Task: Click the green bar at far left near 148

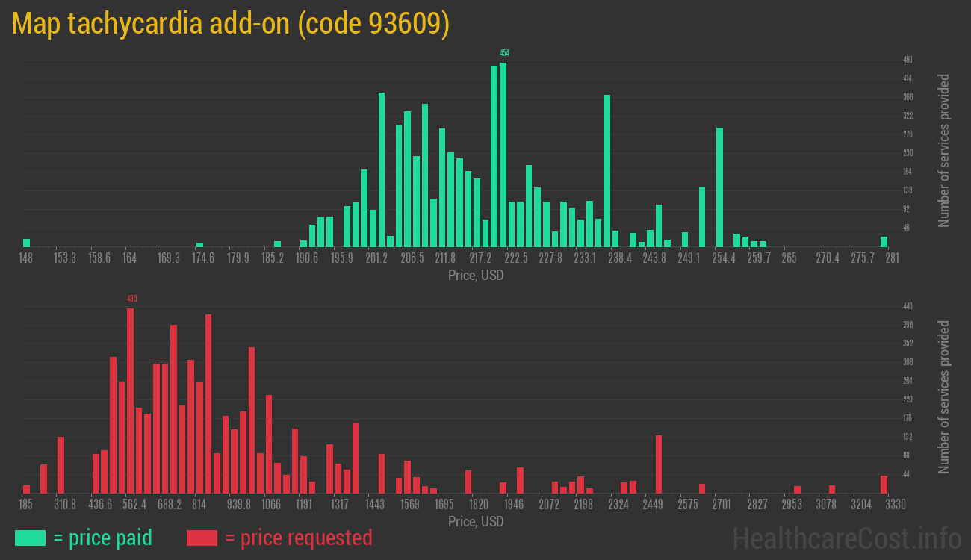Action: [x=27, y=242]
